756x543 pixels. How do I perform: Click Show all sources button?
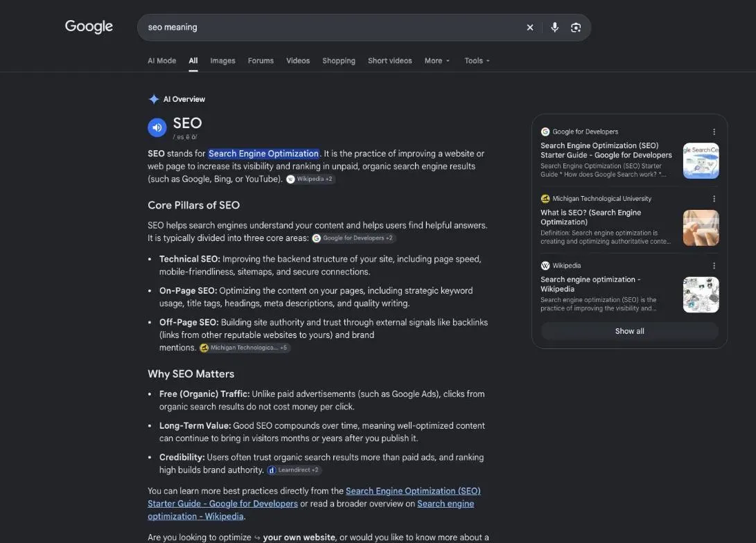point(630,331)
